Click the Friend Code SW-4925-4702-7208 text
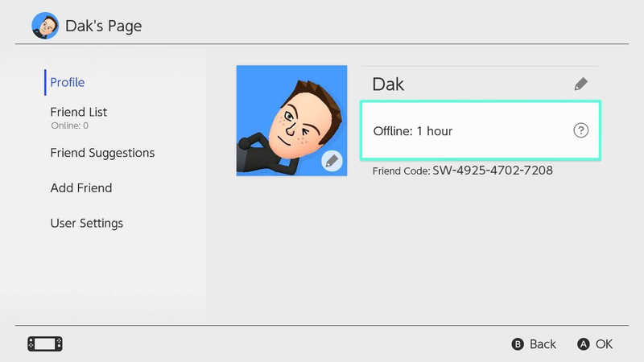Image resolution: width=644 pixels, height=362 pixels. (x=462, y=171)
